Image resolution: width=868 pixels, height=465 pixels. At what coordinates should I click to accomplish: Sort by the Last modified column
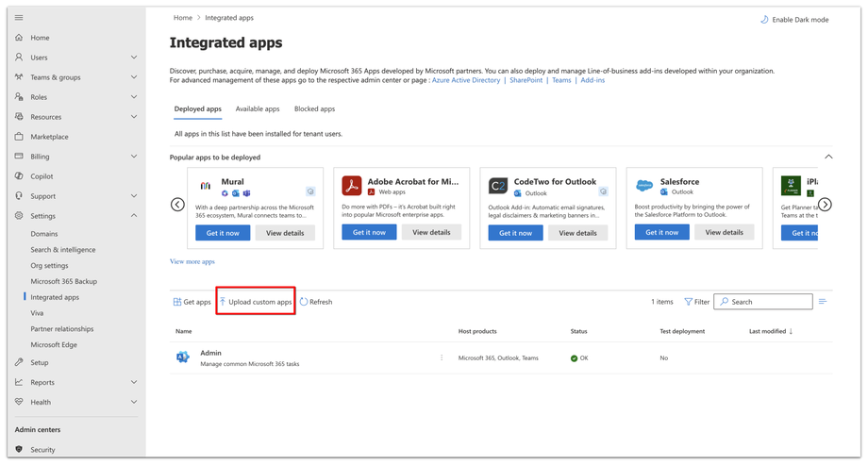click(770, 331)
